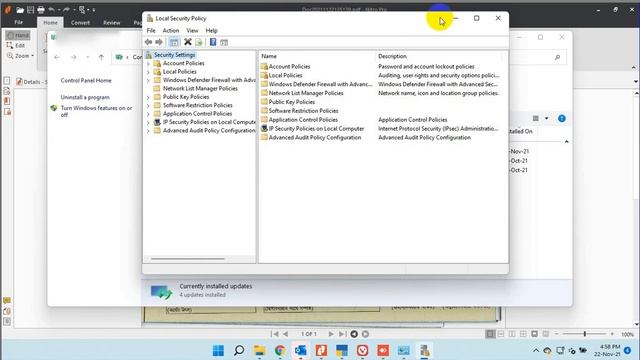
Task: Click the Control Panel search magnifier icon
Action: pos(557,58)
